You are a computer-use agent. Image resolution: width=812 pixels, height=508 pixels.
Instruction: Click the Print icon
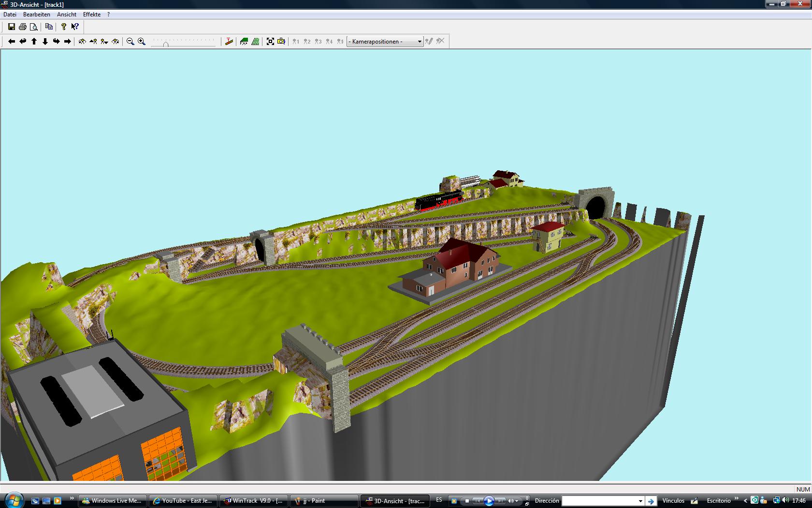click(23, 27)
